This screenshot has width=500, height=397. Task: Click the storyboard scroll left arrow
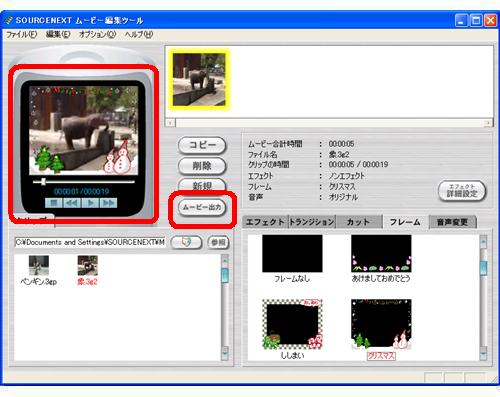[x=170, y=123]
